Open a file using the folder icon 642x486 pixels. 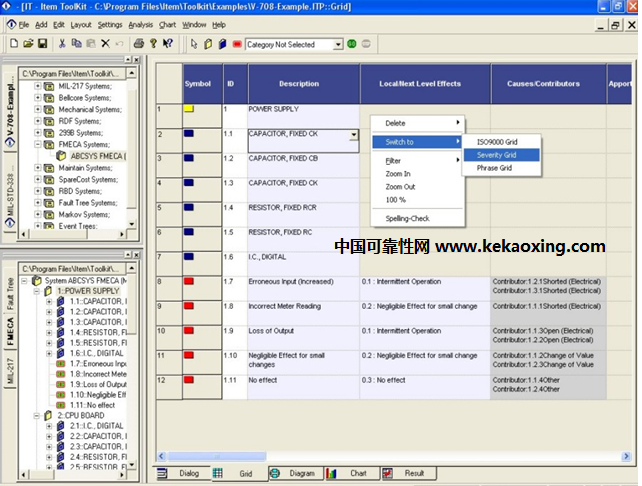click(28, 44)
